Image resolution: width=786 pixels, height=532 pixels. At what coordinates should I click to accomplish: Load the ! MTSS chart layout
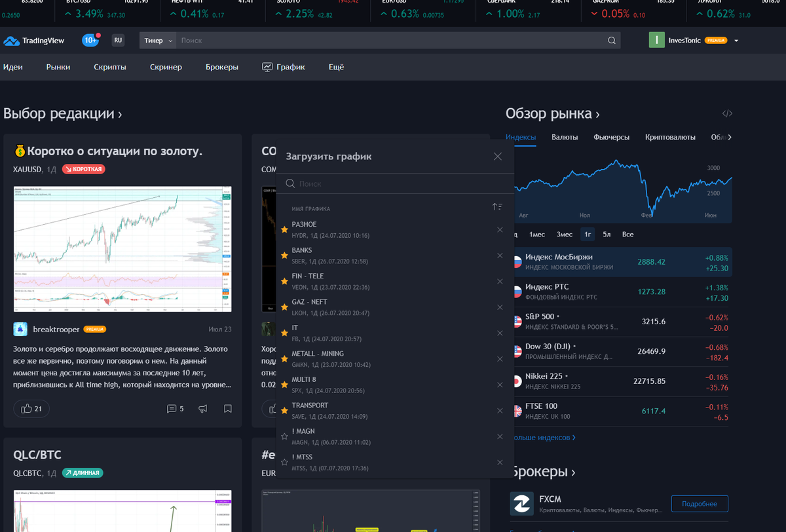pyautogui.click(x=395, y=462)
